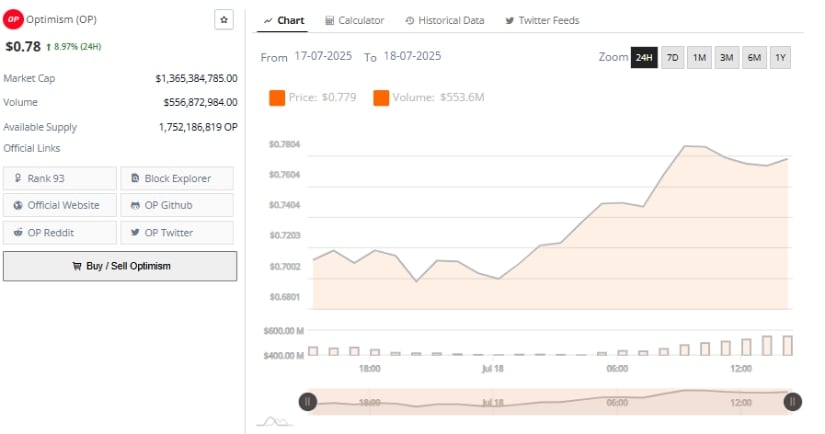Click the rightmost volume bar
Screen dimensions: 825x434
[x=788, y=346]
